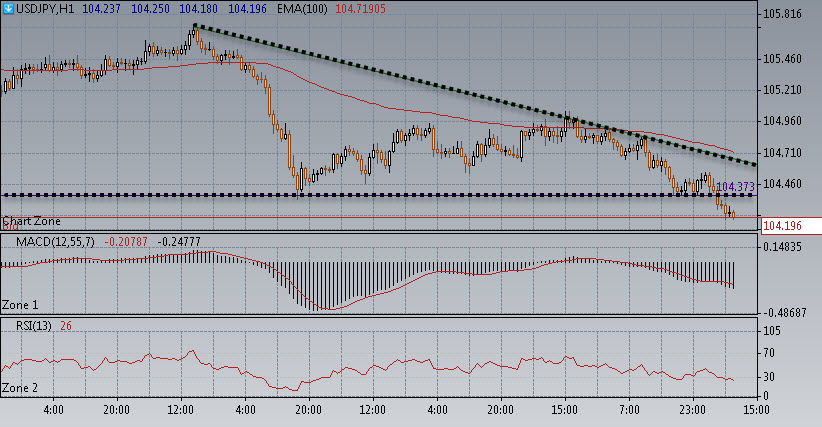
Task: Click the red bid price tag 104.196
Action: [x=791, y=226]
